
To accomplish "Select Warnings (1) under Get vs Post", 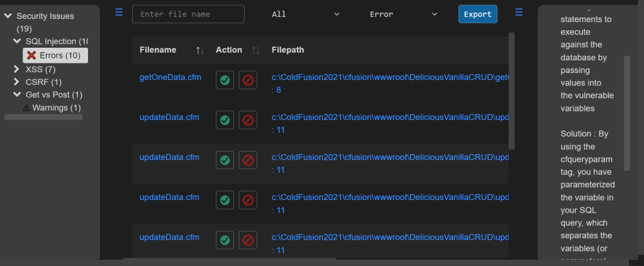I will 56,108.
